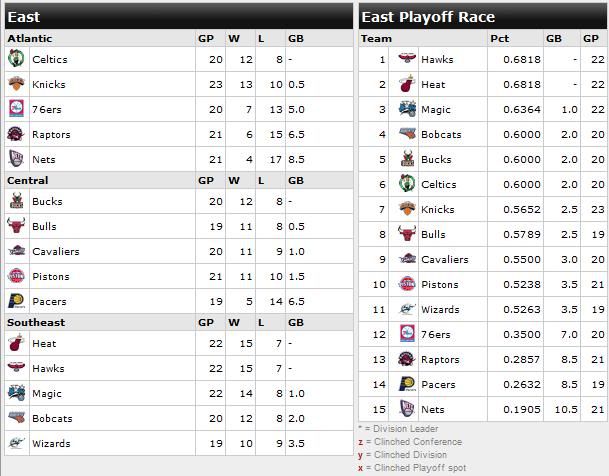Viewport: 609px width, 476px height.
Task: Click the Raptors logo in Atlantic division
Action: click(16, 134)
